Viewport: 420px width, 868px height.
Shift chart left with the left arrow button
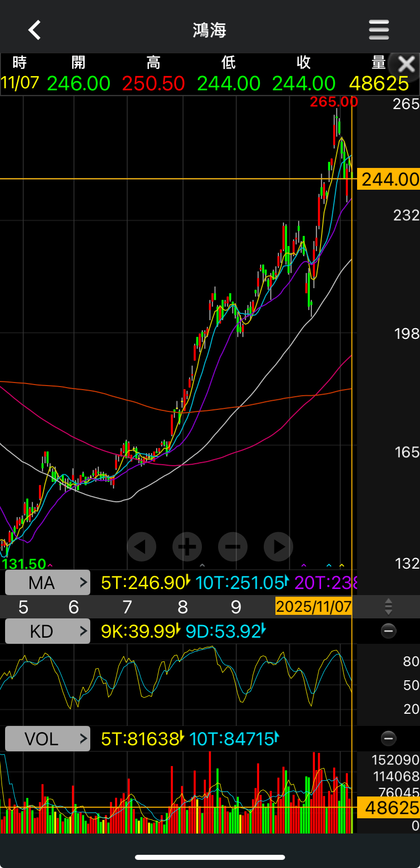click(142, 547)
